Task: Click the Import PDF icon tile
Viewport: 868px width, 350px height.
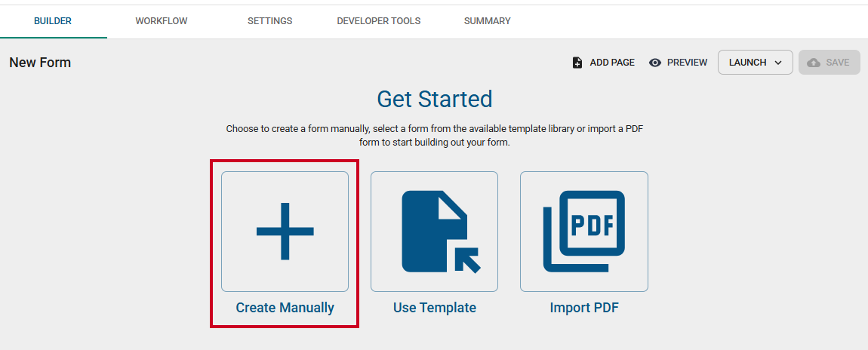Action: (584, 232)
